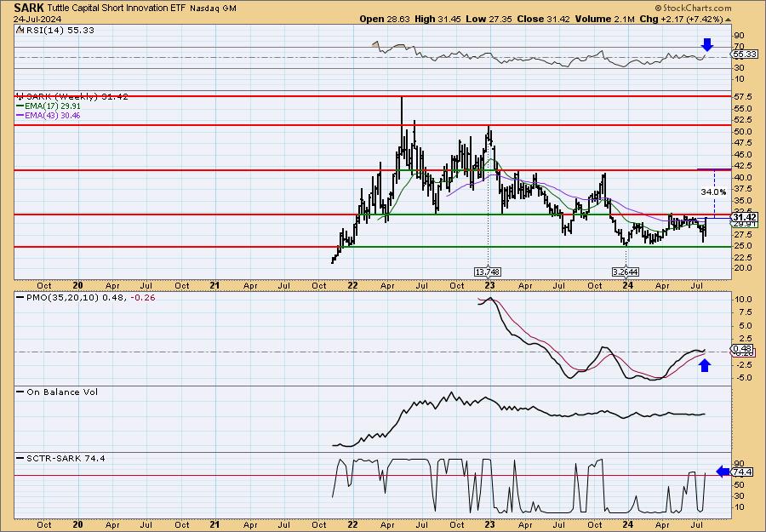Click the 57.5 price axis label
Screen dimensions: 766x532
click(x=742, y=97)
